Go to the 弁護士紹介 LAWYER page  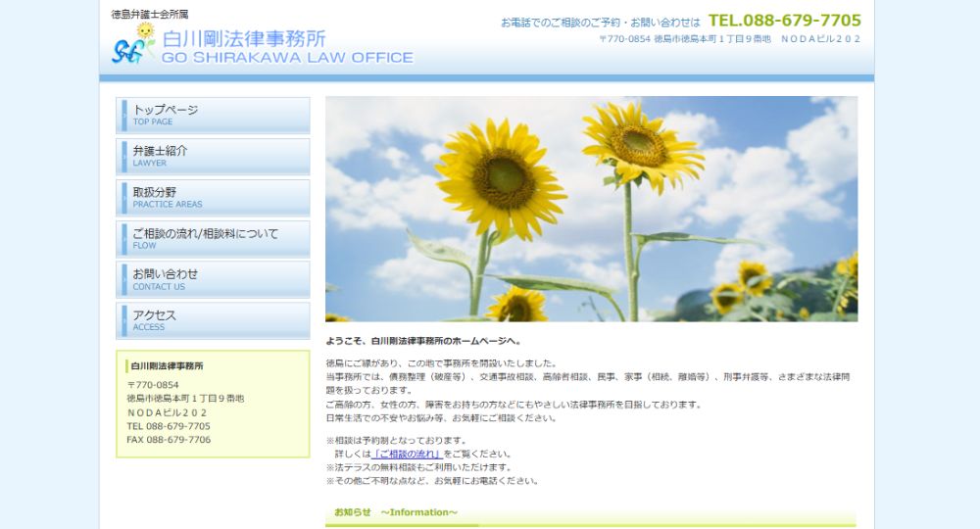213,156
